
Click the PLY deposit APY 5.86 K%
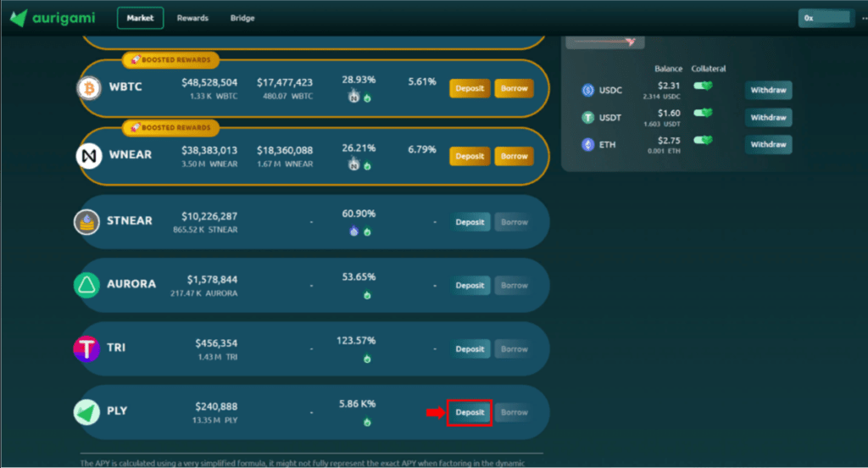357,404
